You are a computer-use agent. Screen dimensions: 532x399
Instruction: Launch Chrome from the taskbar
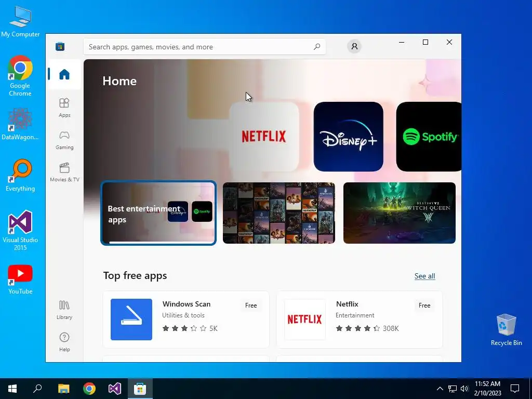click(89, 389)
